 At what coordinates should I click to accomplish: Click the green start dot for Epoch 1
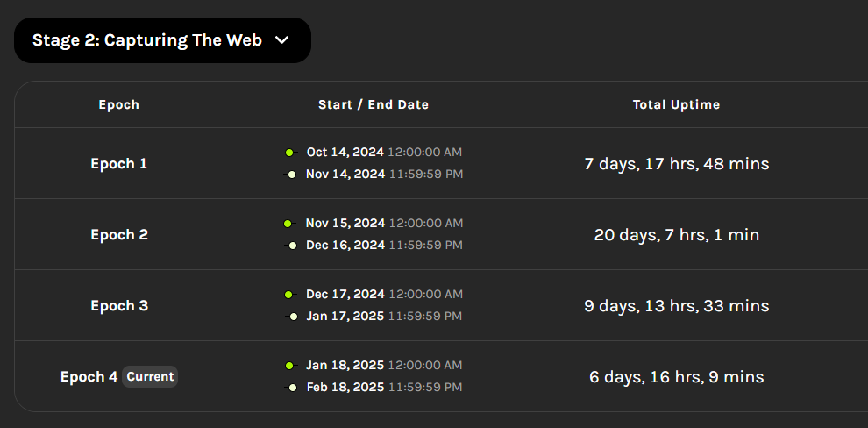[289, 153]
